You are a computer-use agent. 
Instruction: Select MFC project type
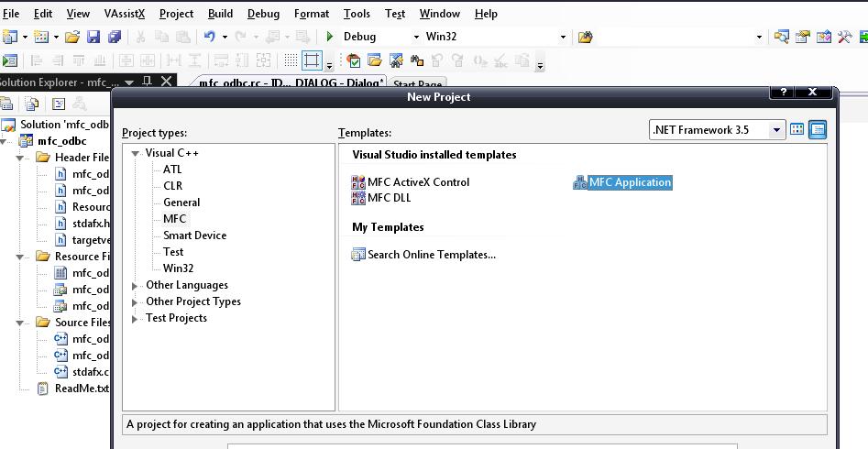click(x=174, y=219)
